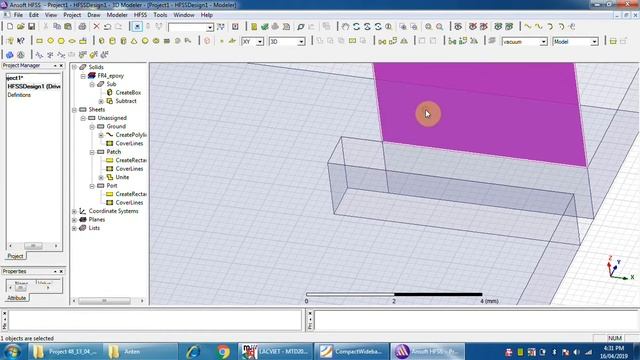Collapse the Patch sheet node
Screen dimensions: 640x360
click(x=92, y=152)
